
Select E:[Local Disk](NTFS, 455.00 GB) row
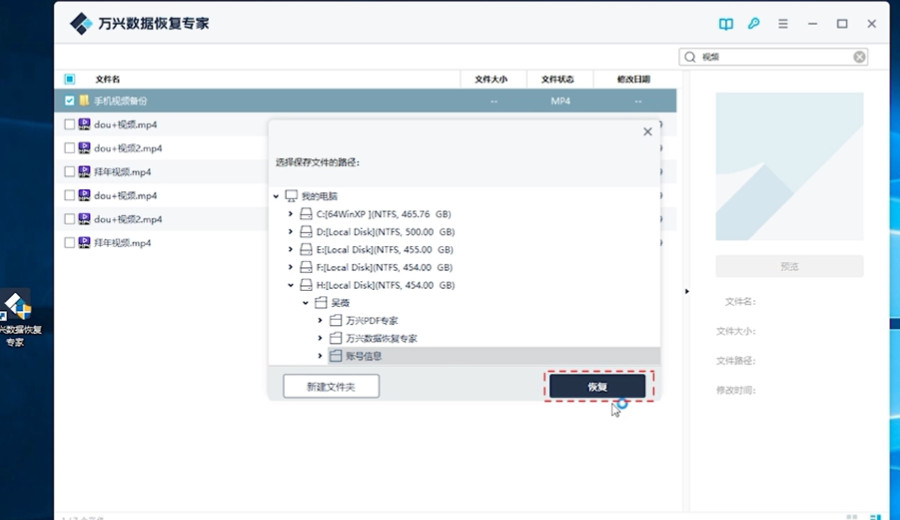click(x=385, y=250)
